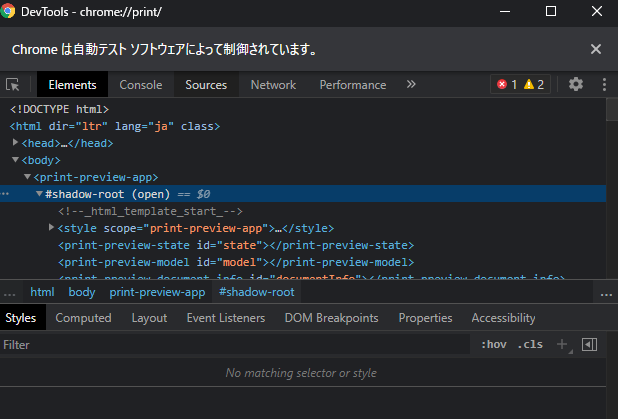The width and height of the screenshot is (618, 419).
Task: Dismiss the automated test software infobar
Action: 596,49
